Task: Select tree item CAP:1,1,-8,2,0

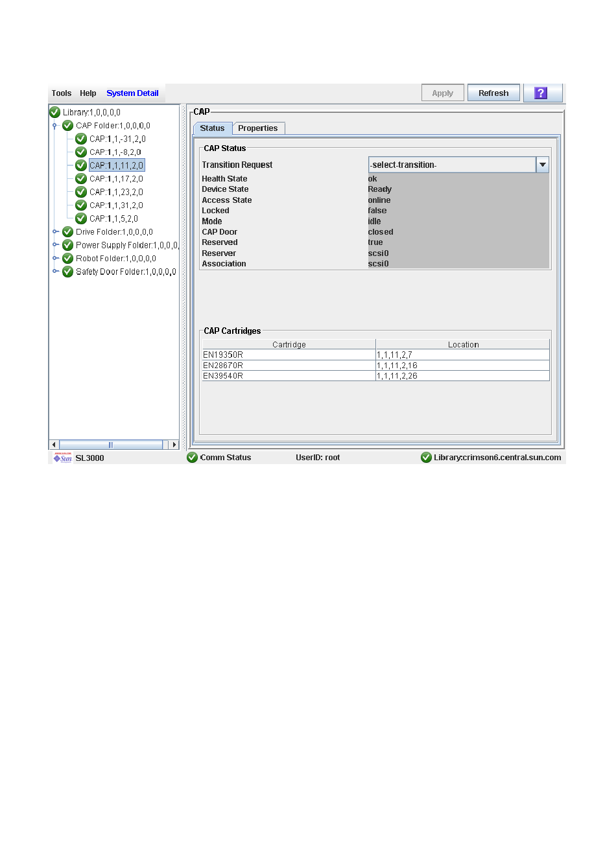Action: click(115, 152)
